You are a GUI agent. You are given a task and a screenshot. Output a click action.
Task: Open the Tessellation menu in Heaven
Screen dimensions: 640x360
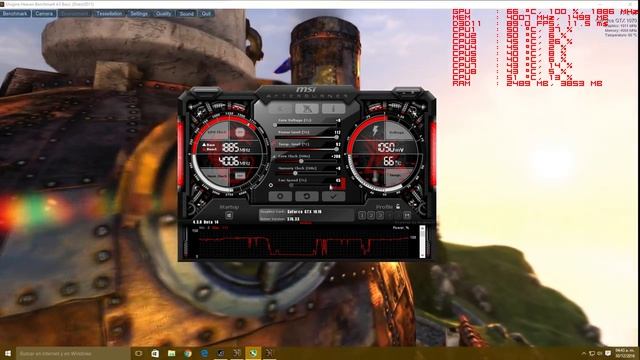click(x=109, y=13)
